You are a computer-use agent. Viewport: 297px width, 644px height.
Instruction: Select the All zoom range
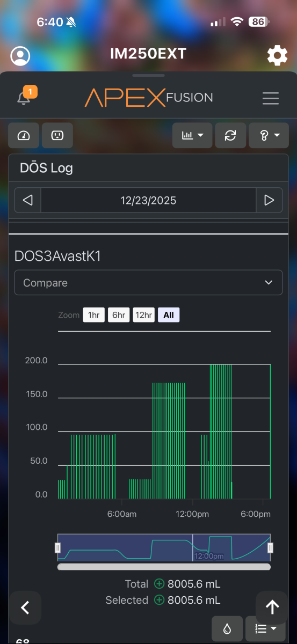169,315
